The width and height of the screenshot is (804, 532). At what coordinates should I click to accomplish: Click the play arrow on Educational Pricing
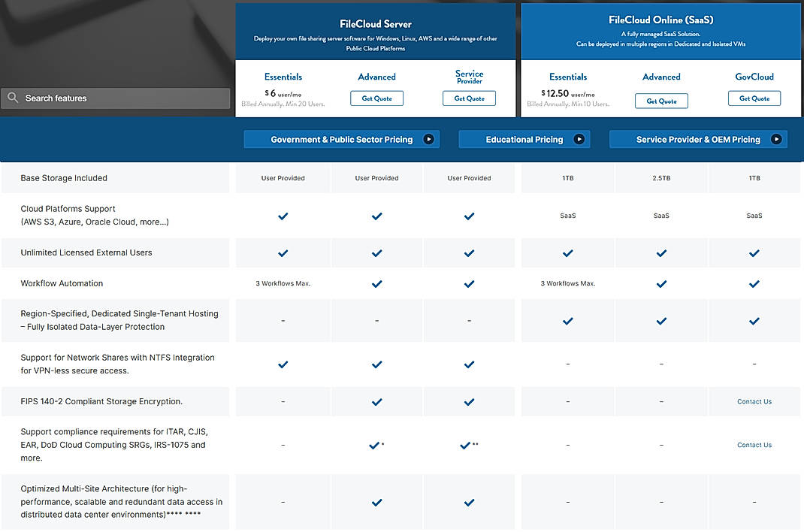click(x=579, y=139)
